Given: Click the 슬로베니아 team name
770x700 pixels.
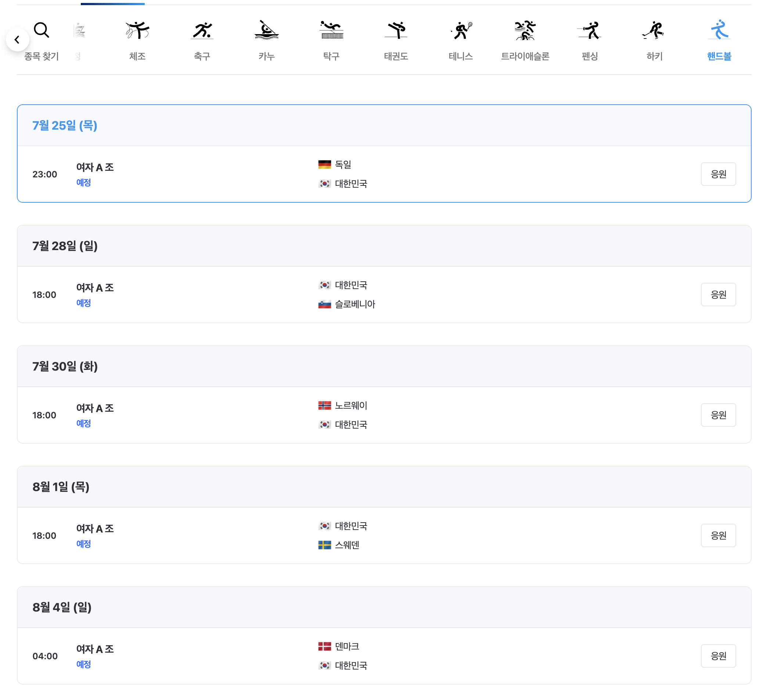Looking at the screenshot, I should click(355, 305).
